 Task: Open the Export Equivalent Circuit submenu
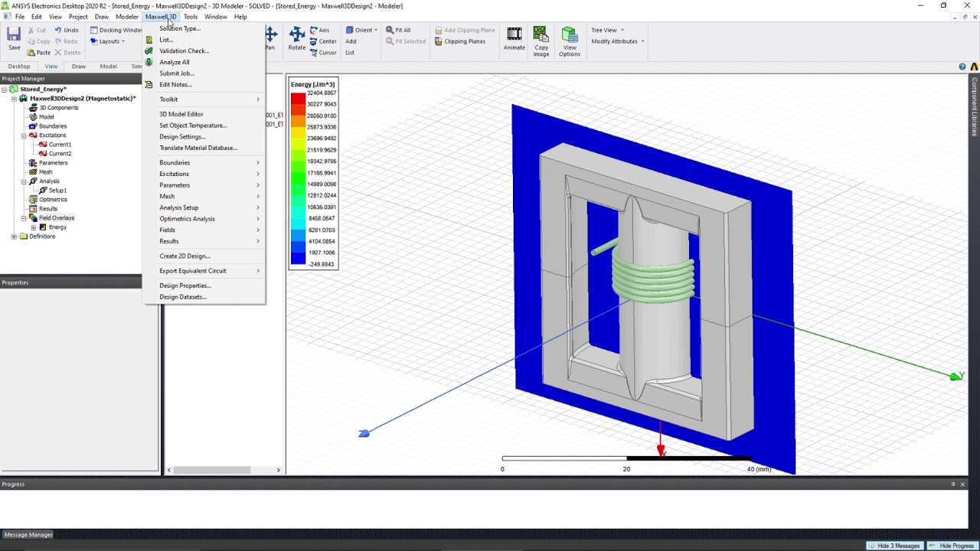[205, 270]
